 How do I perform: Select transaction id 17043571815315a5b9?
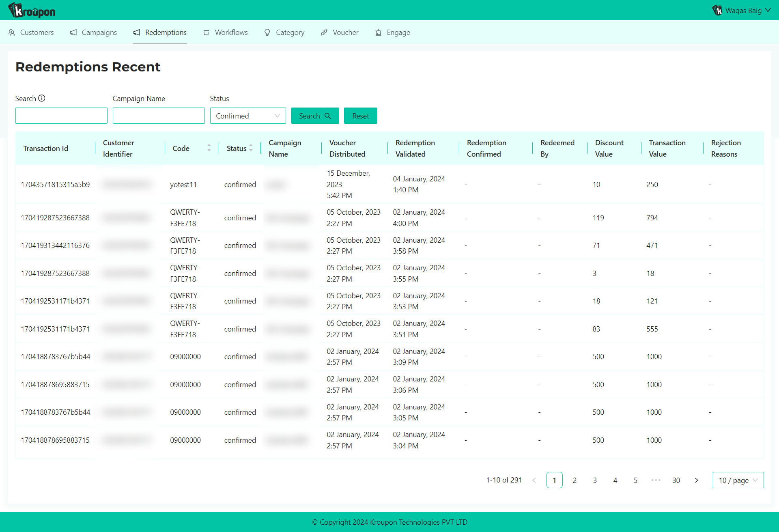55,184
